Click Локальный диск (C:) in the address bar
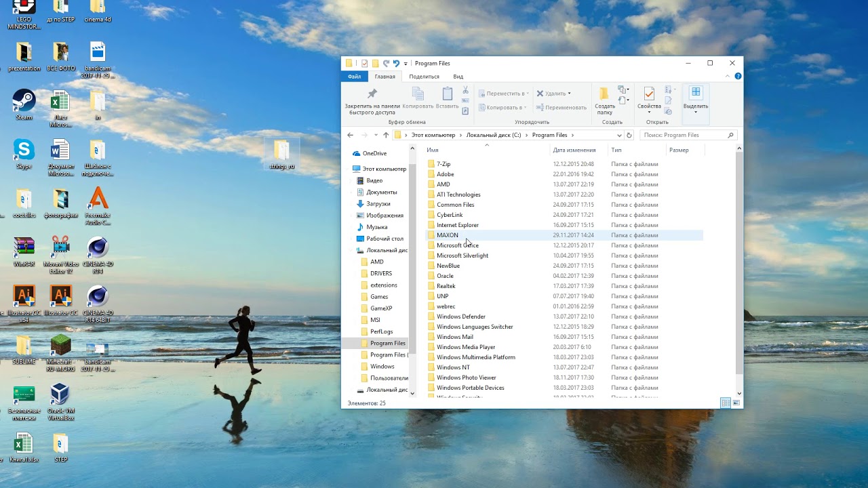This screenshot has height=488, width=868. pos(494,135)
